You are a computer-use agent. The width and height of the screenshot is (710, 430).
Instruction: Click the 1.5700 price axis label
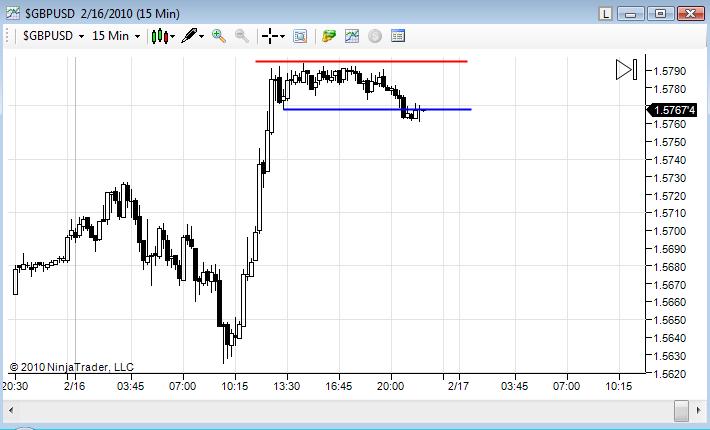coord(669,231)
